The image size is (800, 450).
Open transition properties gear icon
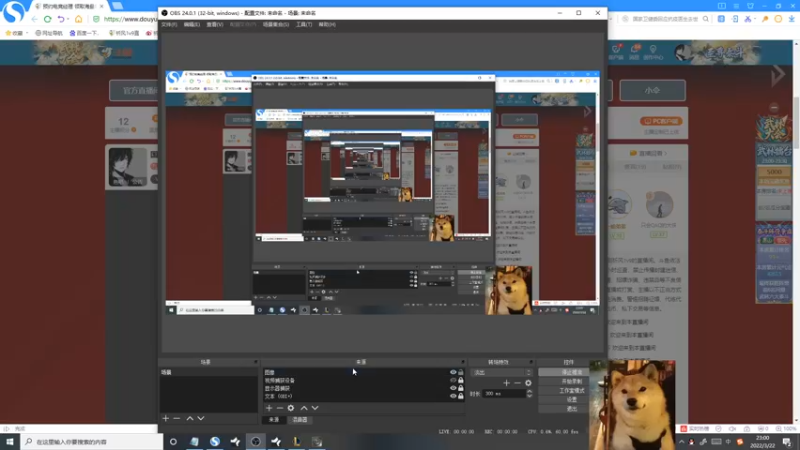click(528, 383)
